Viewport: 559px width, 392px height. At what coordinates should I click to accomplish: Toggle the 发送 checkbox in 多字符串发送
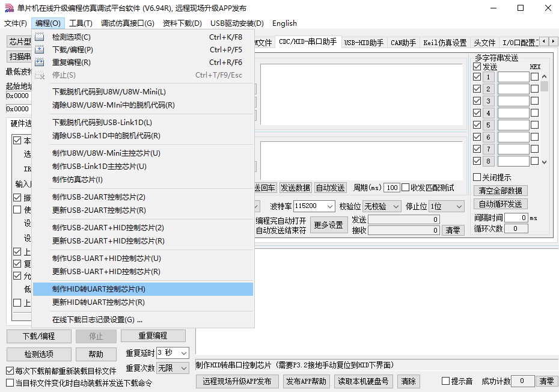[477, 66]
